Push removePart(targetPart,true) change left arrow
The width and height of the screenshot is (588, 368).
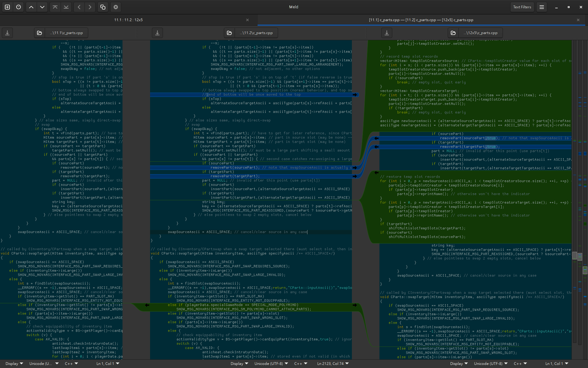[376, 147]
